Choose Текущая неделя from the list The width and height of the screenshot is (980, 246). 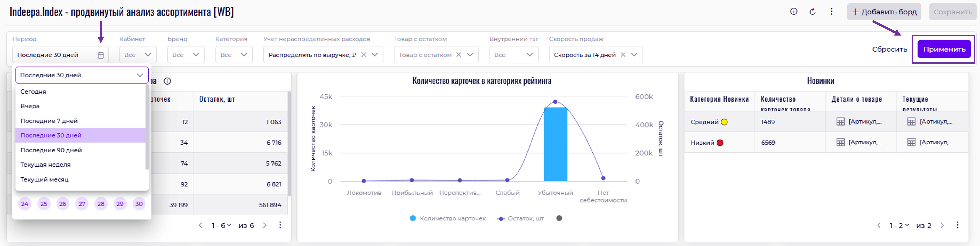pyautogui.click(x=46, y=165)
